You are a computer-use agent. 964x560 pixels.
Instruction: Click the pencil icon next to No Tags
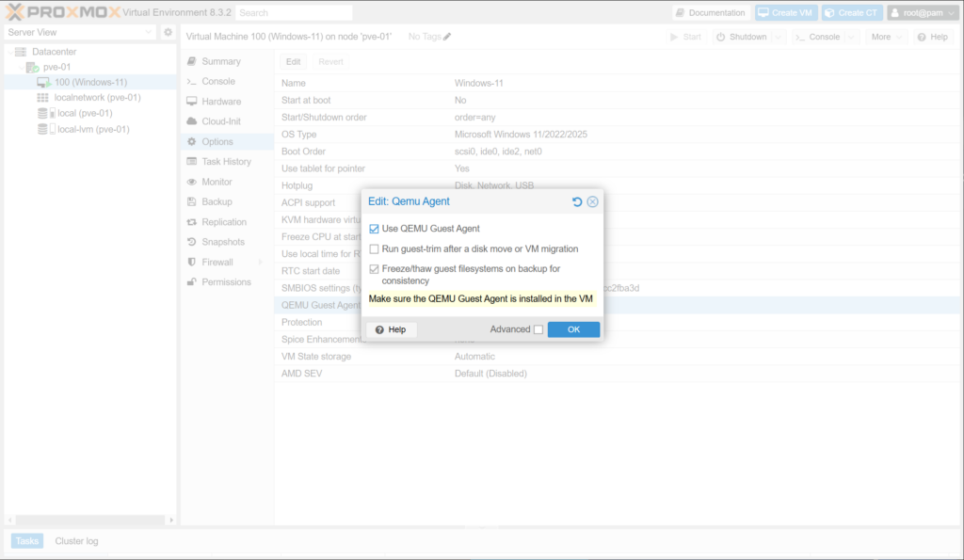coord(447,37)
